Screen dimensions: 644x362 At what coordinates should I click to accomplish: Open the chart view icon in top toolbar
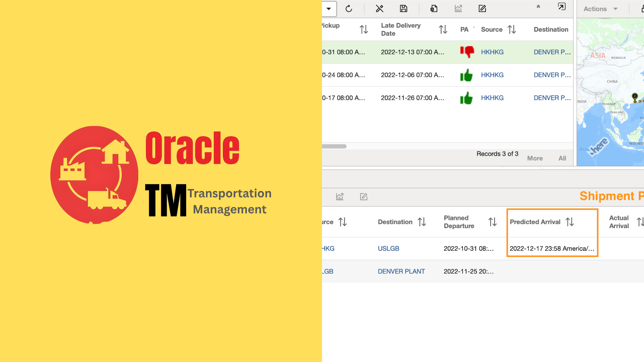click(458, 9)
